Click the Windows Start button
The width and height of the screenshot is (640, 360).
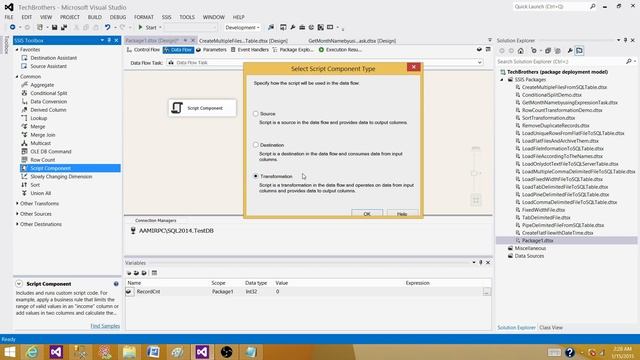[x=9, y=352]
